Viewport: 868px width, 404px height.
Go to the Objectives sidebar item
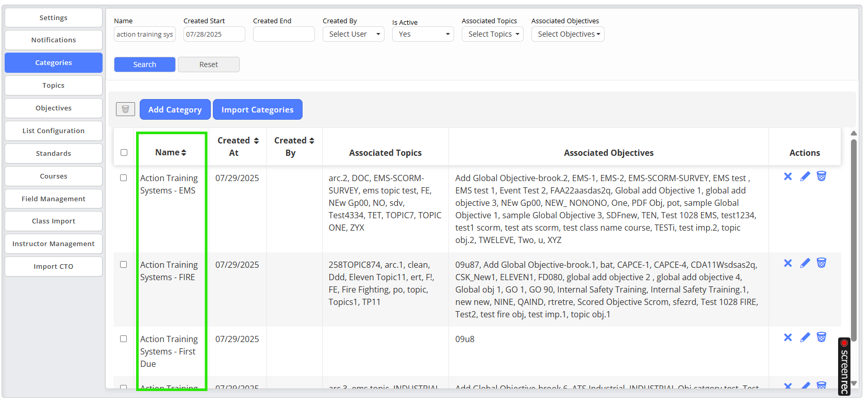coord(54,108)
